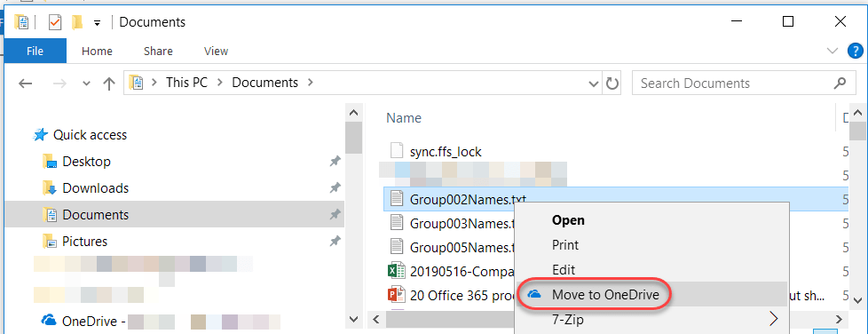This screenshot has width=868, height=334.
Task: Click This PC in the address bar
Action: 186,83
